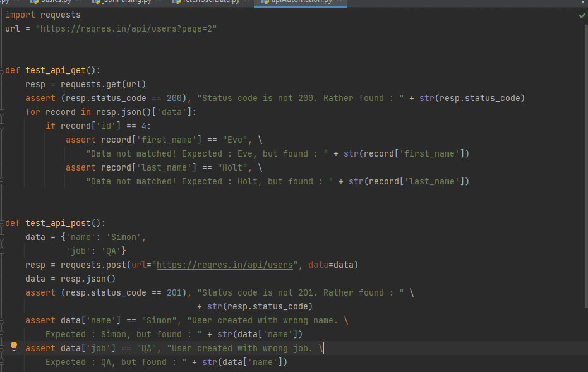The height and width of the screenshot is (372, 588).
Task: Follow the reqres.in/api/users link in requests.post
Action: (x=225, y=265)
